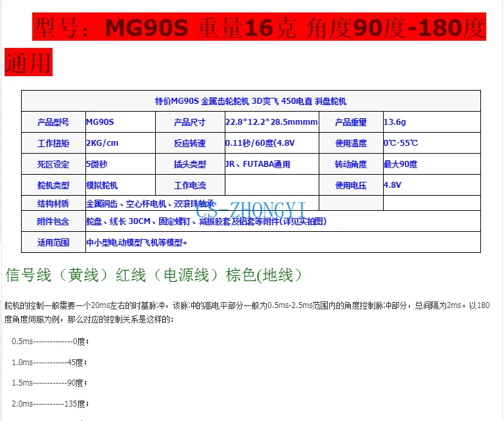Viewport: 504px width, 421px height.
Task: Click the 2KG/cm torque value
Action: [103, 143]
